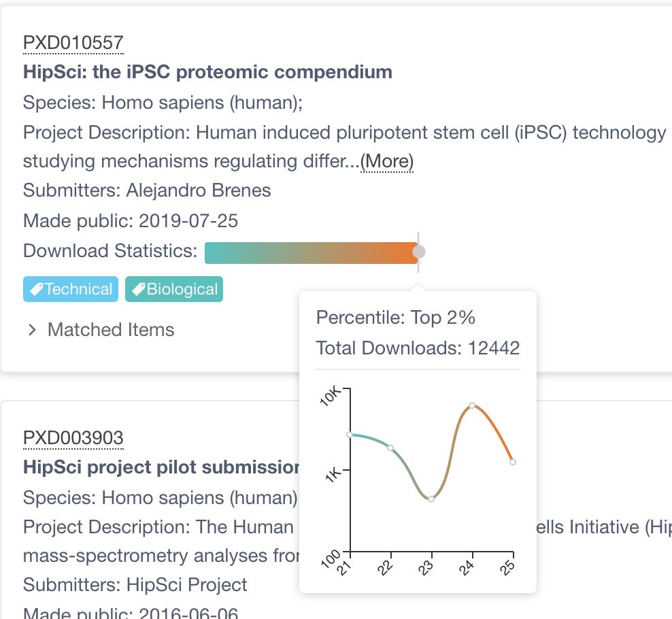Open the PXD010557 accession link
The width and height of the screenshot is (672, 619).
(x=73, y=43)
